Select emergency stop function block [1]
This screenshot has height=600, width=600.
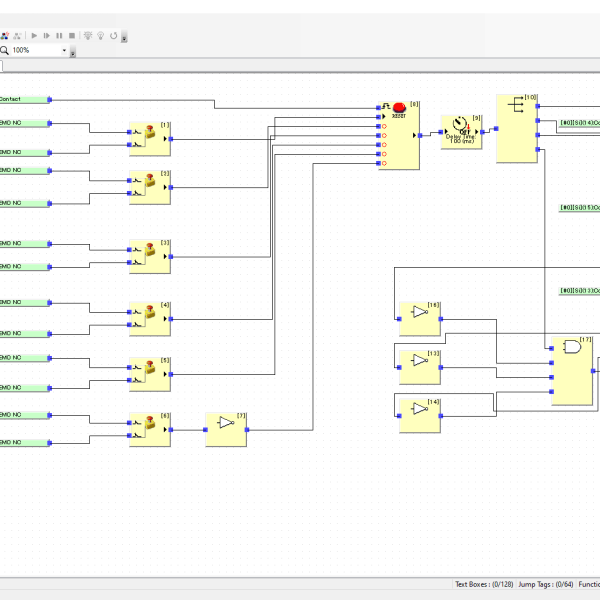click(150, 139)
